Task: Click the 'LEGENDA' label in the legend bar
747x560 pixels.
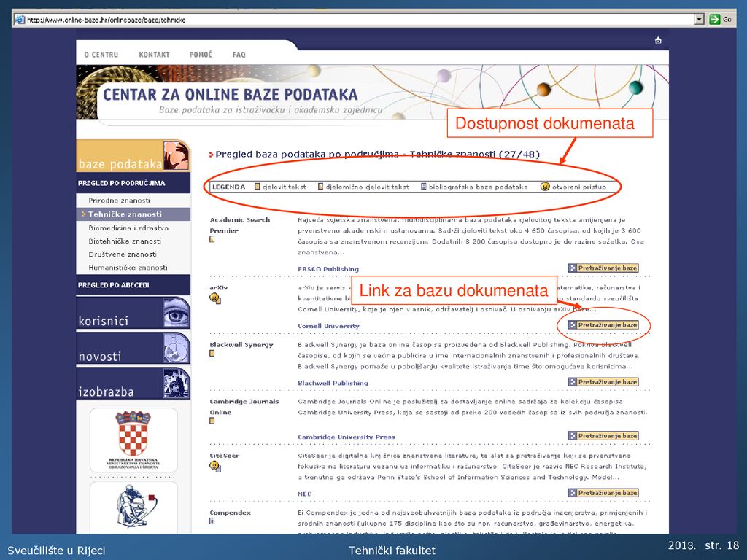Action: coord(228,187)
